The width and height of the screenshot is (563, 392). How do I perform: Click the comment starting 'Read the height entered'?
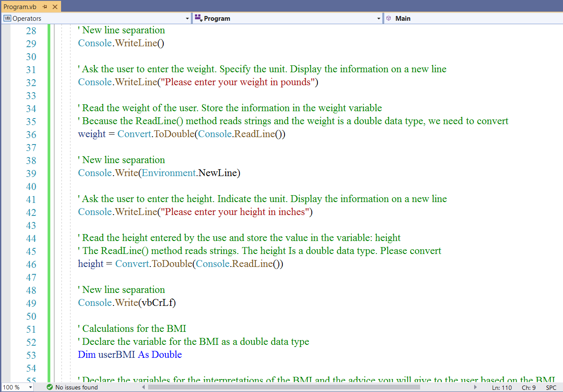click(x=239, y=238)
